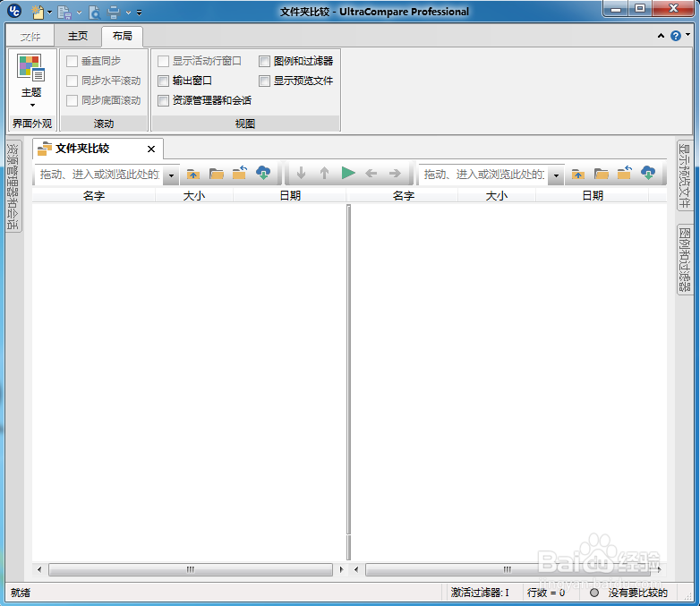Click left pane browse folder icon
700x606 pixels.
[x=217, y=174]
